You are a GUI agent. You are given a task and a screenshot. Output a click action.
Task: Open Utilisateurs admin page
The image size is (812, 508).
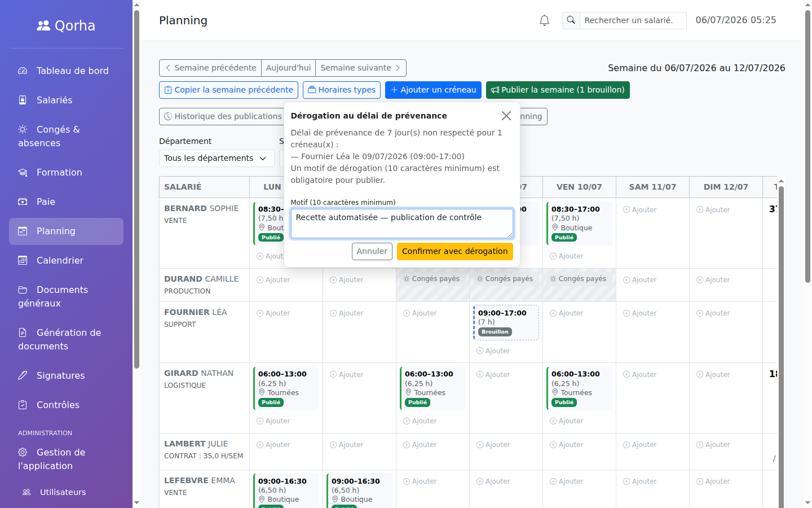pos(66,492)
